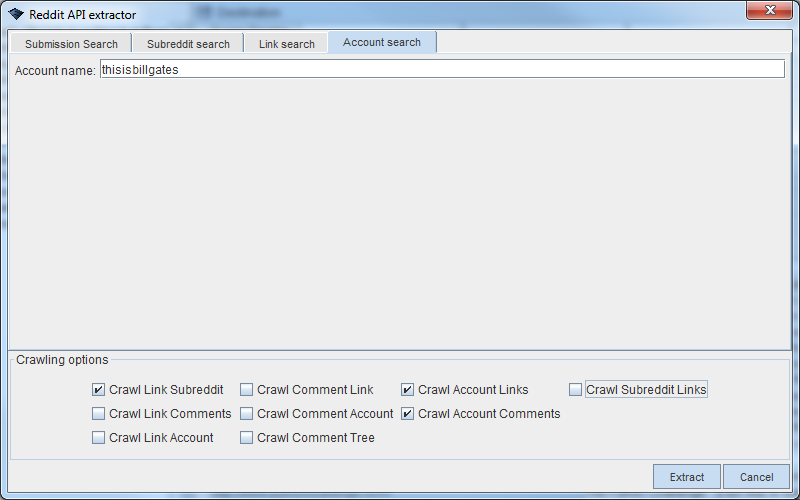Image resolution: width=800 pixels, height=500 pixels.
Task: Go to the Link search tab
Action: click(286, 44)
